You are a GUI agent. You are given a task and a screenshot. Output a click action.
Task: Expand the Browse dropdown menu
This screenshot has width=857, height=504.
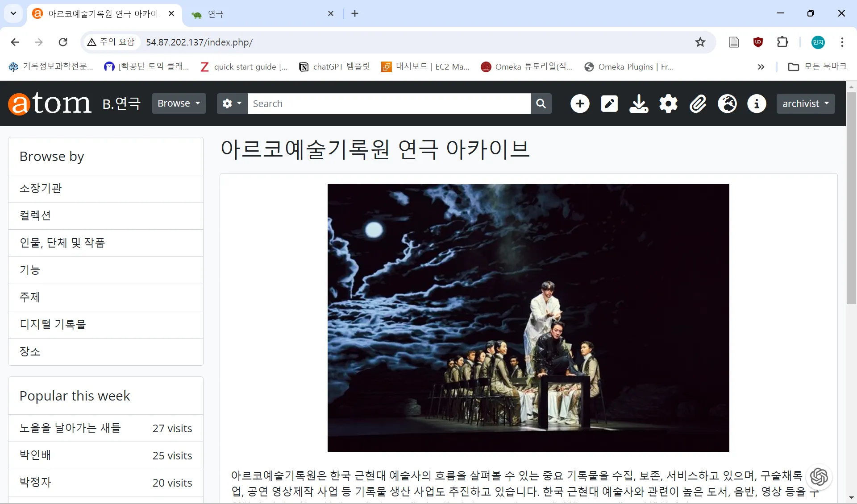[x=179, y=103]
